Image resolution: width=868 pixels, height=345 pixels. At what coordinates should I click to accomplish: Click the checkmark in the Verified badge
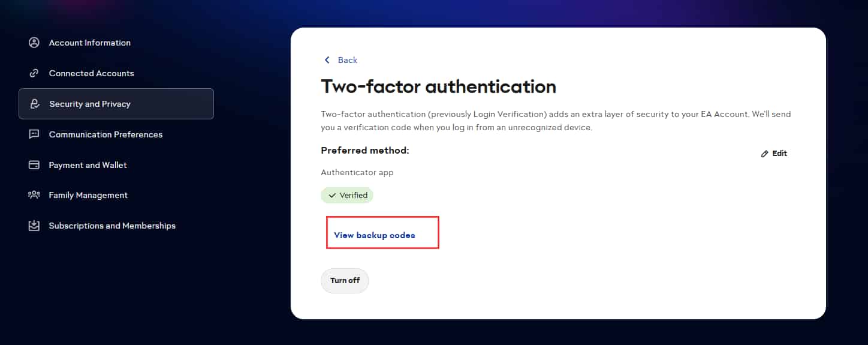pyautogui.click(x=332, y=196)
